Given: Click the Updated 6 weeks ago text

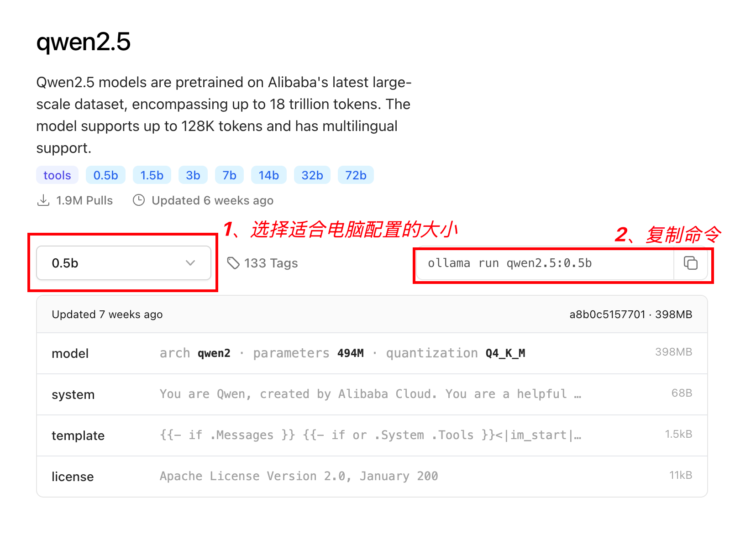Looking at the screenshot, I should (x=212, y=200).
